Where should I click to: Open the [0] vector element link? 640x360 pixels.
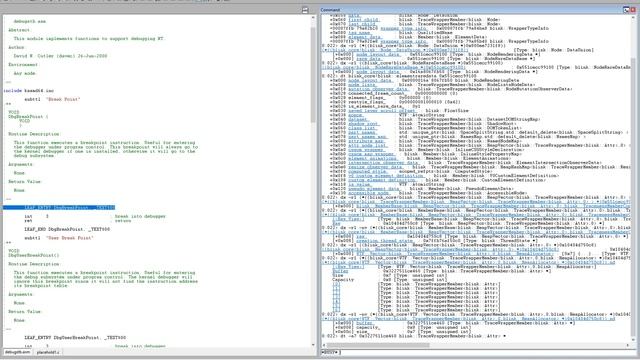pyautogui.click(x=336, y=284)
